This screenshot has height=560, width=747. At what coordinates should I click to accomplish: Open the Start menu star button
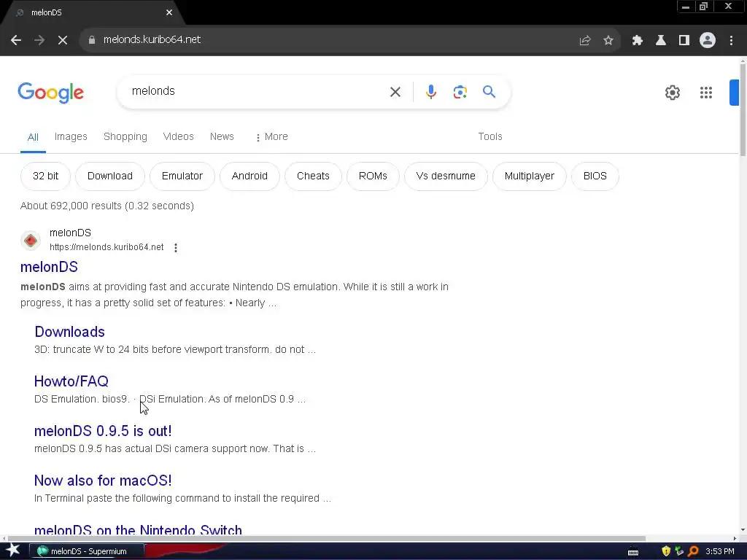[13, 551]
